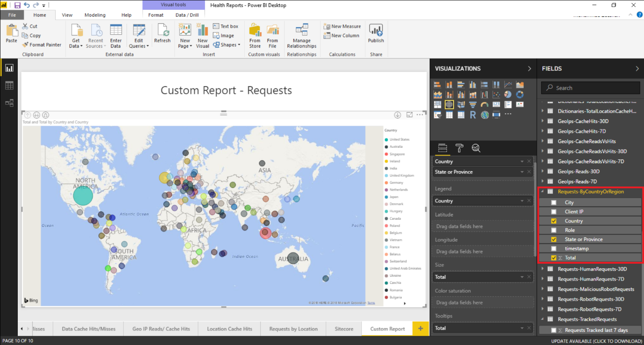Click the Search field in Fields pane
This screenshot has width=644, height=345.
pyautogui.click(x=591, y=88)
